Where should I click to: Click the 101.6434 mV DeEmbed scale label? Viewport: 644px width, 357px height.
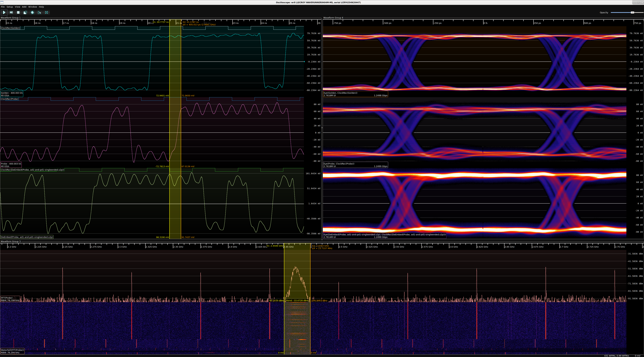click(313, 173)
